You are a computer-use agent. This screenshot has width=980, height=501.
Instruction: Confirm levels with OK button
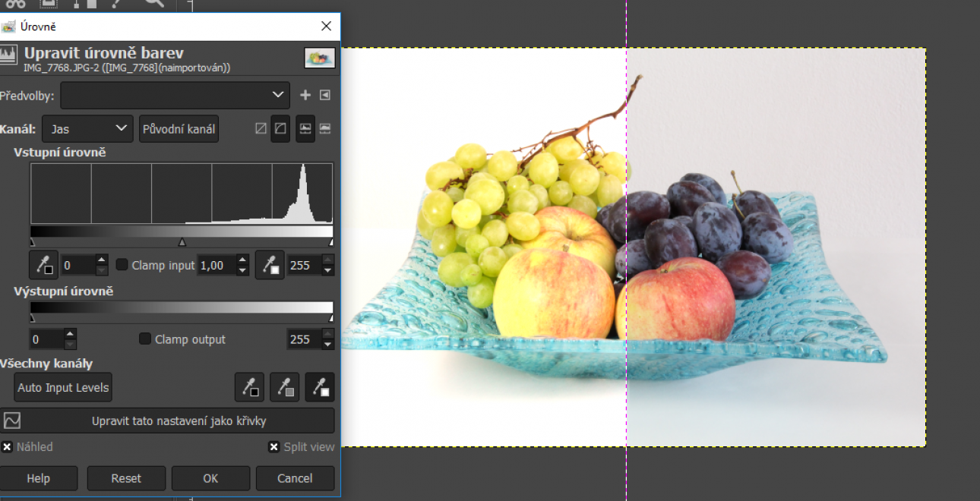point(210,478)
